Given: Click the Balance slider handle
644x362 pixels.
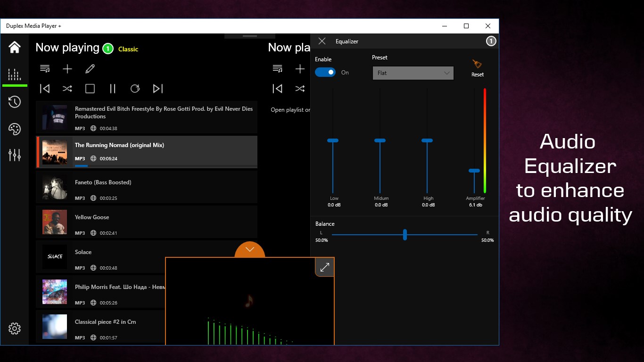Looking at the screenshot, I should tap(405, 235).
